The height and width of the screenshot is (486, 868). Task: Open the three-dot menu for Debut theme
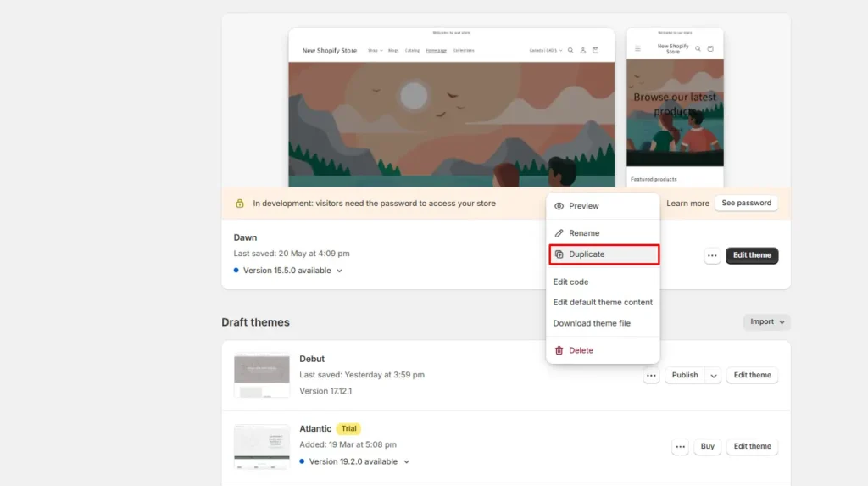pyautogui.click(x=651, y=375)
